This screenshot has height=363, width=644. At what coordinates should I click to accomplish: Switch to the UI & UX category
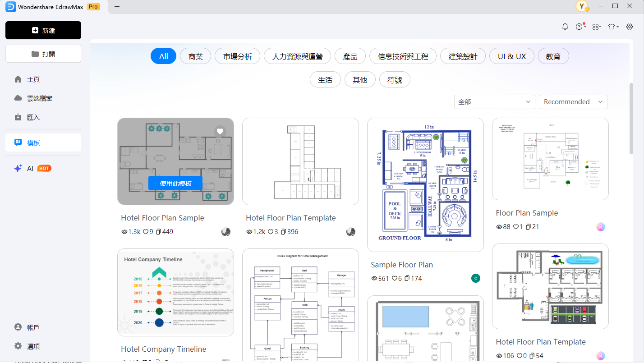[x=512, y=56]
